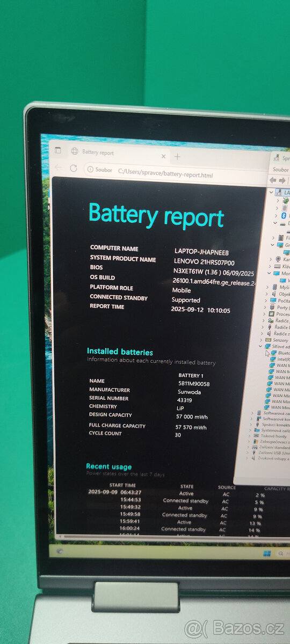Viewport: 290px width, 644px height.
Task: Open a new browser tab
Action: click(x=177, y=157)
